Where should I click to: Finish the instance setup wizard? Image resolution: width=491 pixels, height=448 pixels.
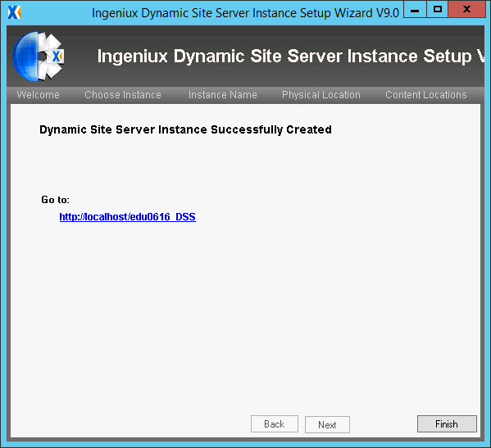pos(447,424)
